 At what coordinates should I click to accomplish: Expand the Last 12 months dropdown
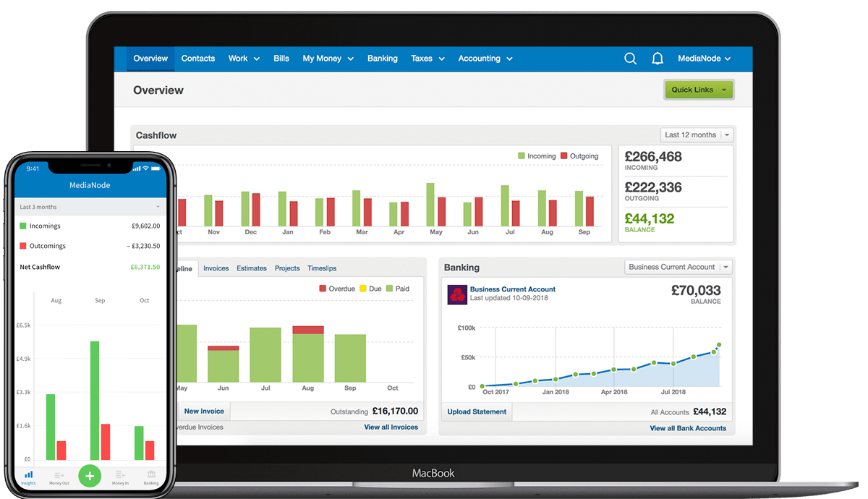pyautogui.click(x=697, y=135)
